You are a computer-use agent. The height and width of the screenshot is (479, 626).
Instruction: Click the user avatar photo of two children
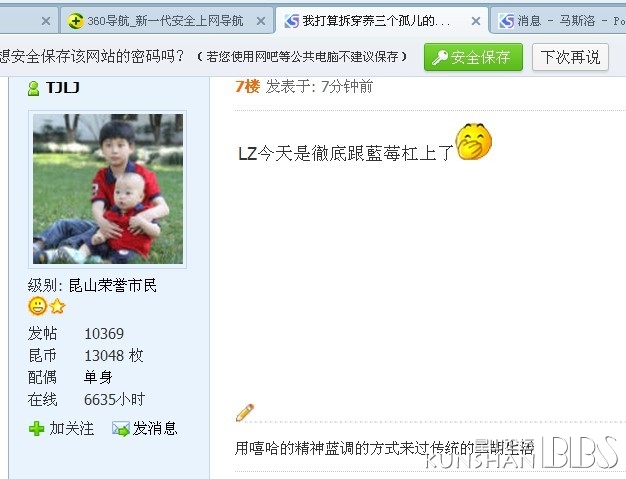pyautogui.click(x=108, y=189)
